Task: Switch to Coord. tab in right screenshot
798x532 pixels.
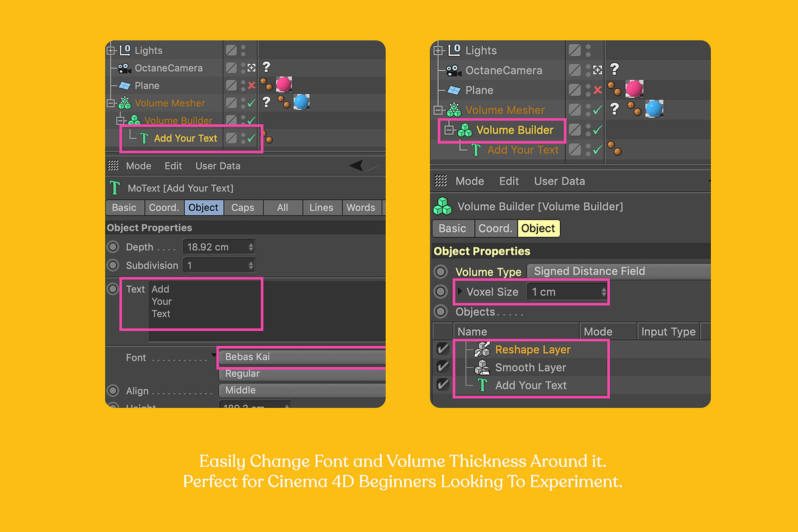Action: pyautogui.click(x=495, y=228)
